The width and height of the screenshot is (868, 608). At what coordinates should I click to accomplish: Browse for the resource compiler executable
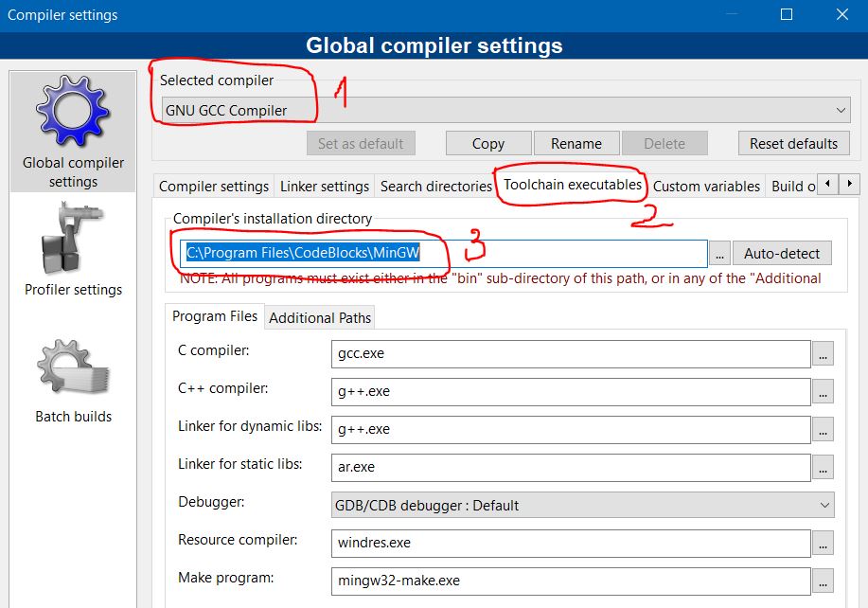pyautogui.click(x=823, y=544)
